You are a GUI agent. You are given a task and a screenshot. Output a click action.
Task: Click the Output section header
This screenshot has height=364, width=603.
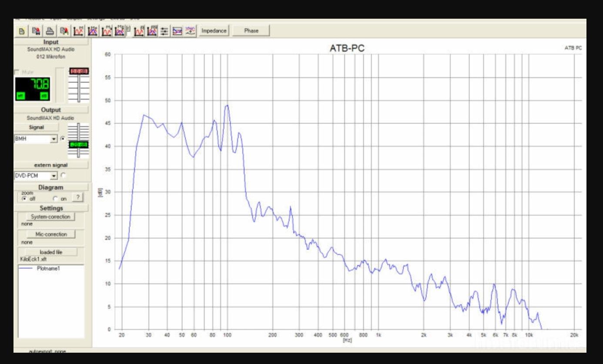point(51,110)
